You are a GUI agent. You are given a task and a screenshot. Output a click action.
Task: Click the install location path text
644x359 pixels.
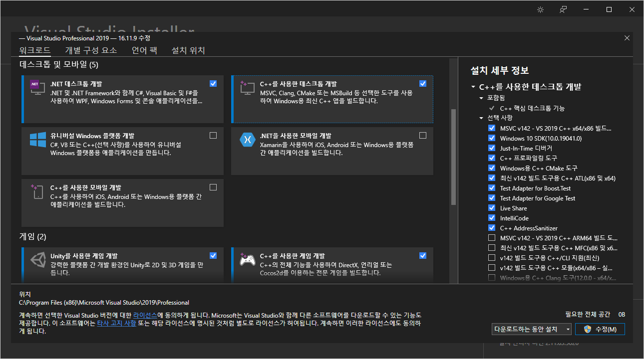pos(104,303)
